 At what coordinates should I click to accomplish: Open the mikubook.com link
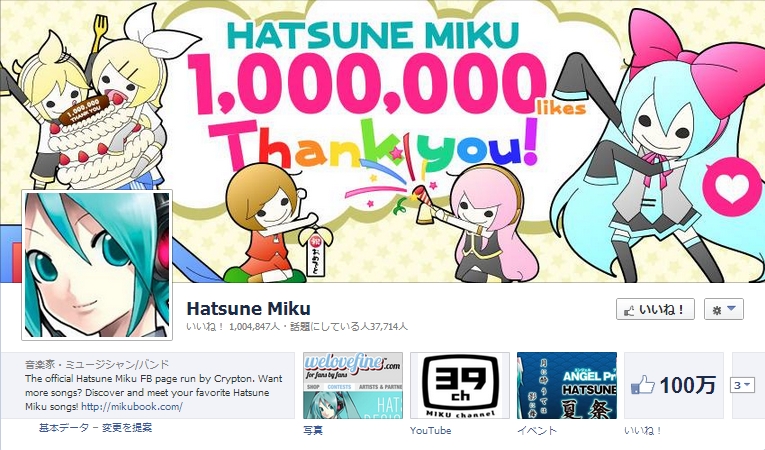[132, 407]
